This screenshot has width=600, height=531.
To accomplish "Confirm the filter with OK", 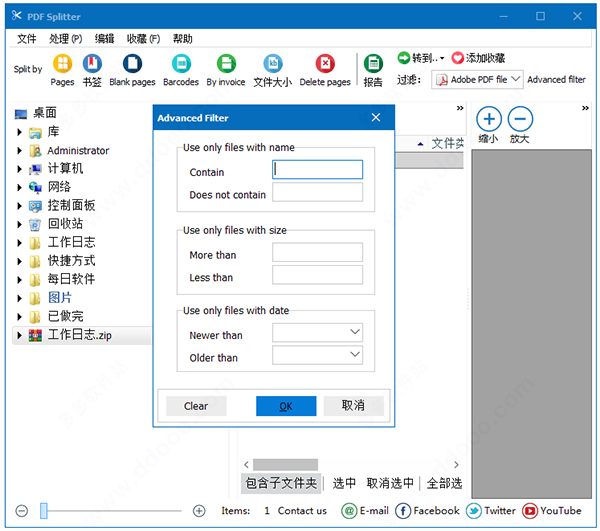I will (286, 406).
